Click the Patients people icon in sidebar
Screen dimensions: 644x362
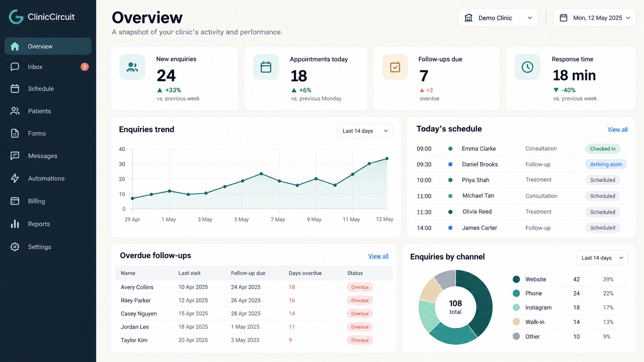(15, 111)
